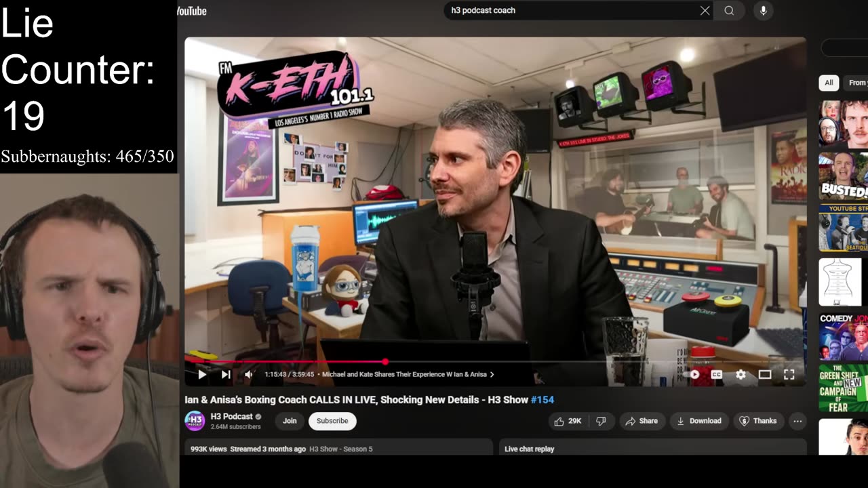Click the 1:15:43 / 3:59:45 time display
Screen dimensions: 868x488
[290, 374]
